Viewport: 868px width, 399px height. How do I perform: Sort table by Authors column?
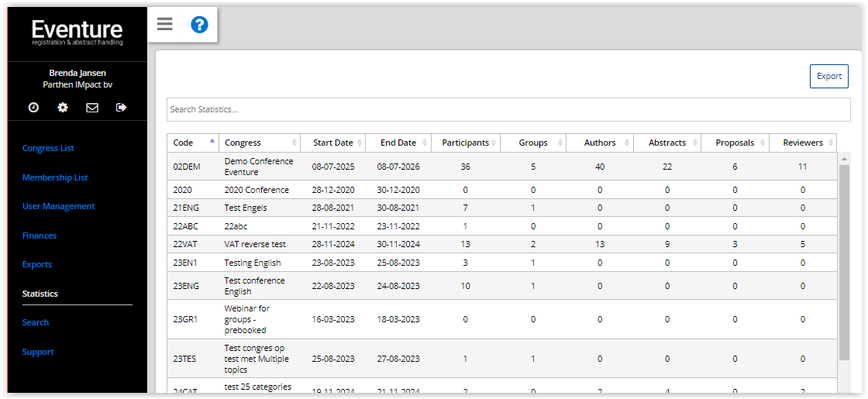click(600, 143)
